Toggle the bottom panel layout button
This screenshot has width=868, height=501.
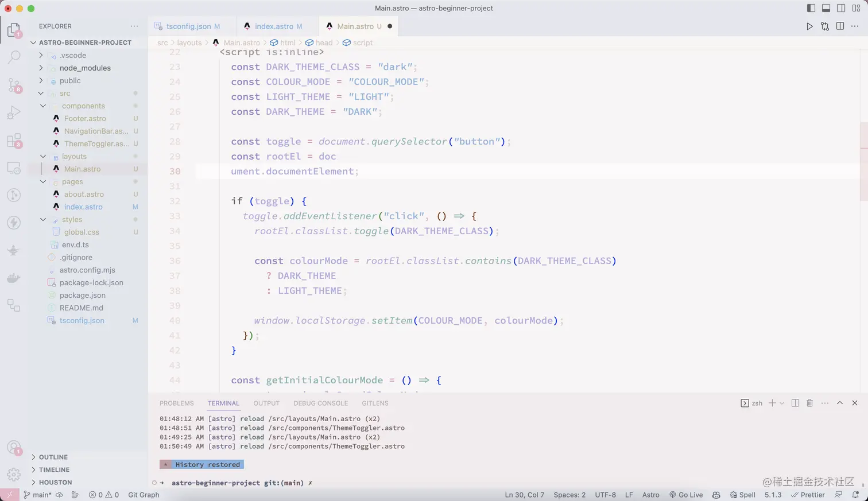(x=826, y=8)
